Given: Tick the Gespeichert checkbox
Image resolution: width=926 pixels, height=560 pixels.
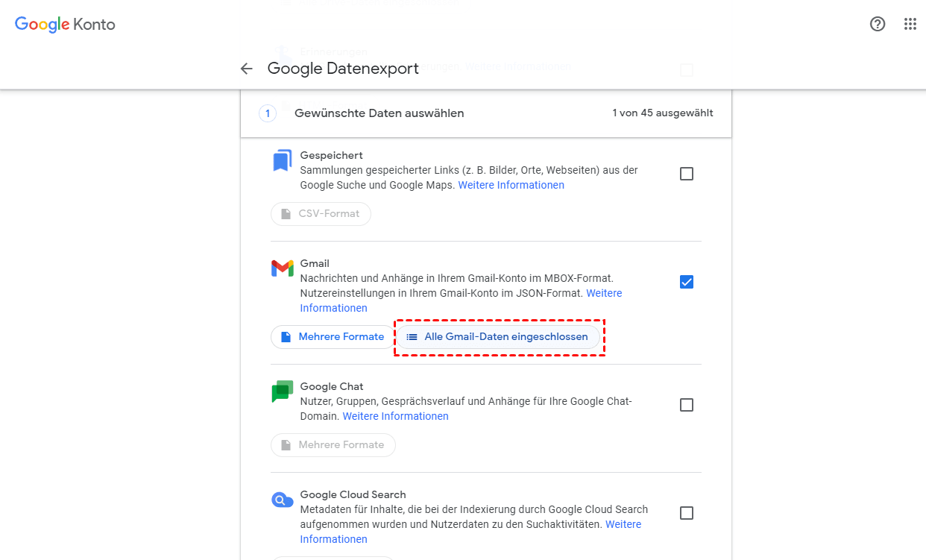Looking at the screenshot, I should tap(687, 174).
